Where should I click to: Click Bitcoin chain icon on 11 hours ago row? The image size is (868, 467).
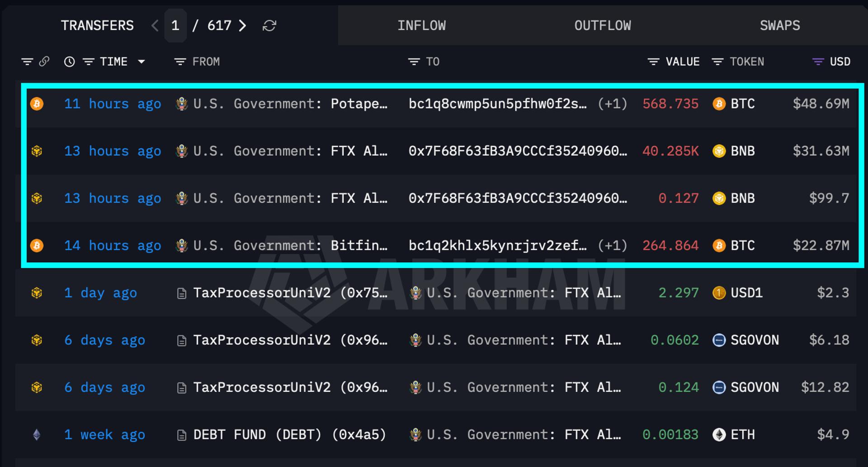point(37,104)
